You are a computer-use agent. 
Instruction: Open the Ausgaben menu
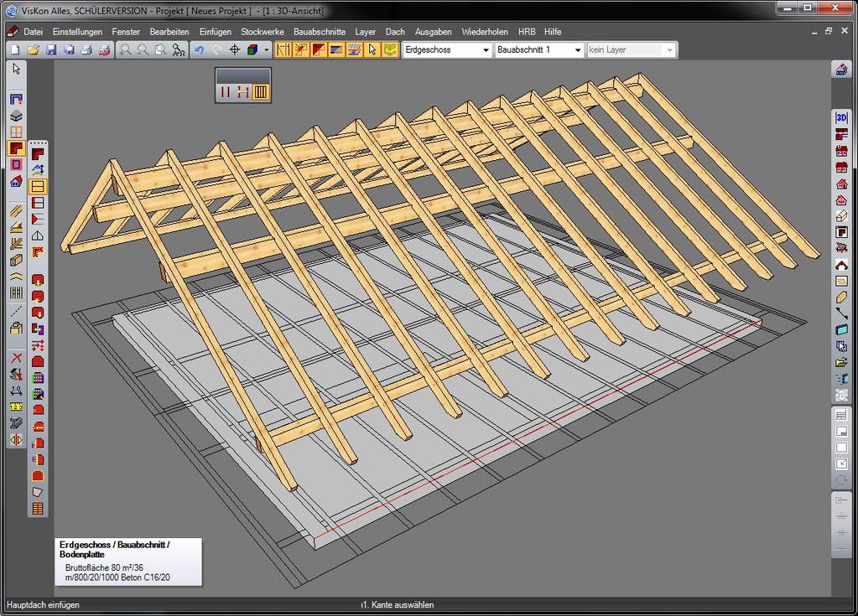coord(433,32)
